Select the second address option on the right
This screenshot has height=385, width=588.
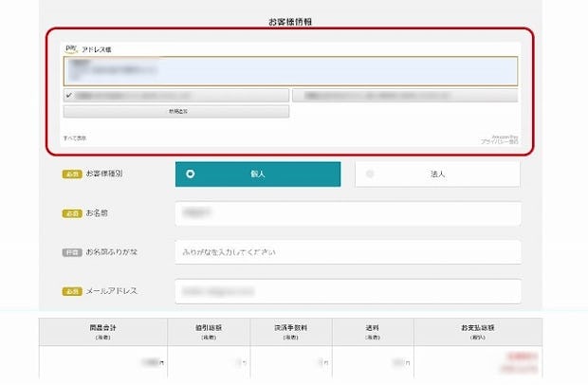pyautogui.click(x=405, y=96)
